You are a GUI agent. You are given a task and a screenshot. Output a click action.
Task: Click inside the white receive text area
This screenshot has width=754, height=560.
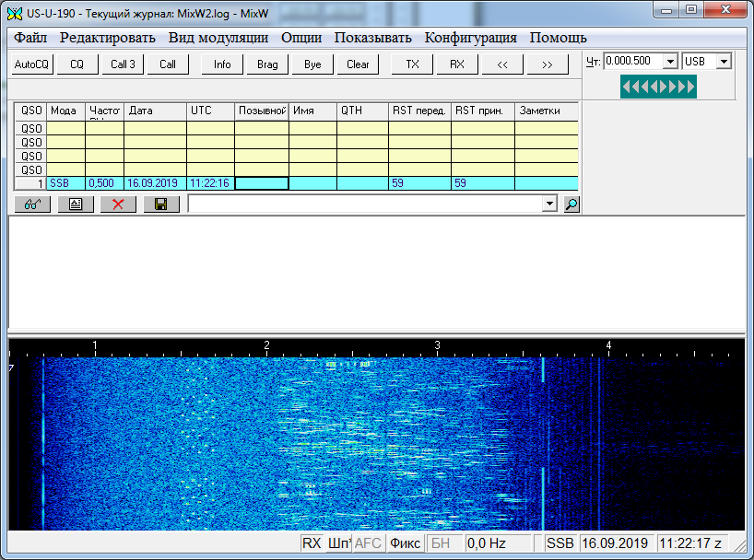[x=376, y=272]
